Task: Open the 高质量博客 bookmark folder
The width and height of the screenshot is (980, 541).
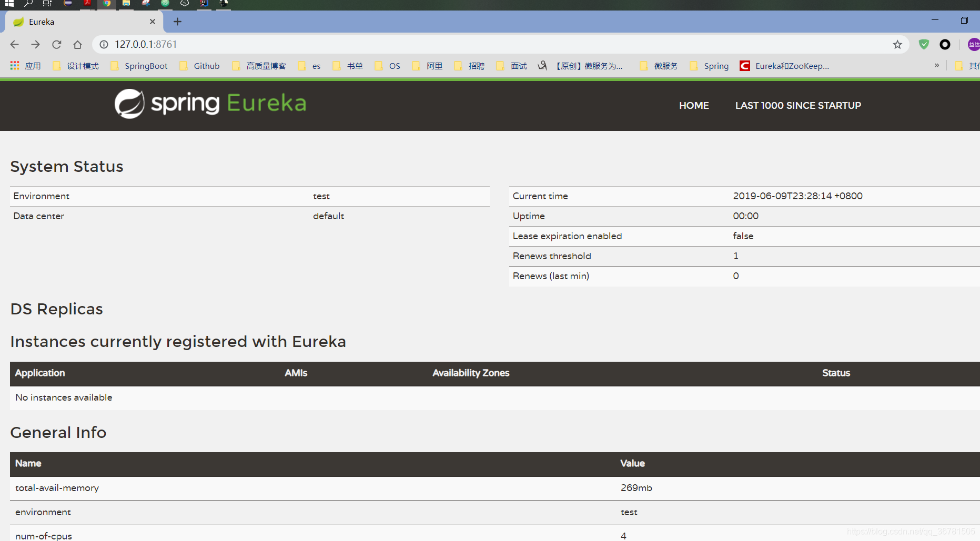Action: pos(259,66)
